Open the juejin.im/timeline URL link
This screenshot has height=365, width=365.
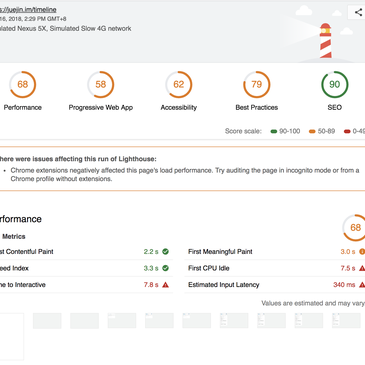click(28, 10)
